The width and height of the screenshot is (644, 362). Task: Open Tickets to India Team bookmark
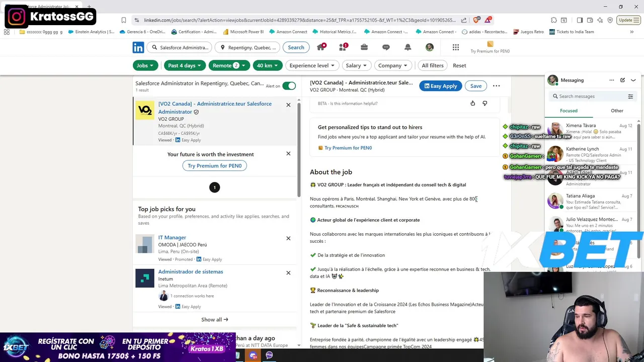tap(572, 32)
